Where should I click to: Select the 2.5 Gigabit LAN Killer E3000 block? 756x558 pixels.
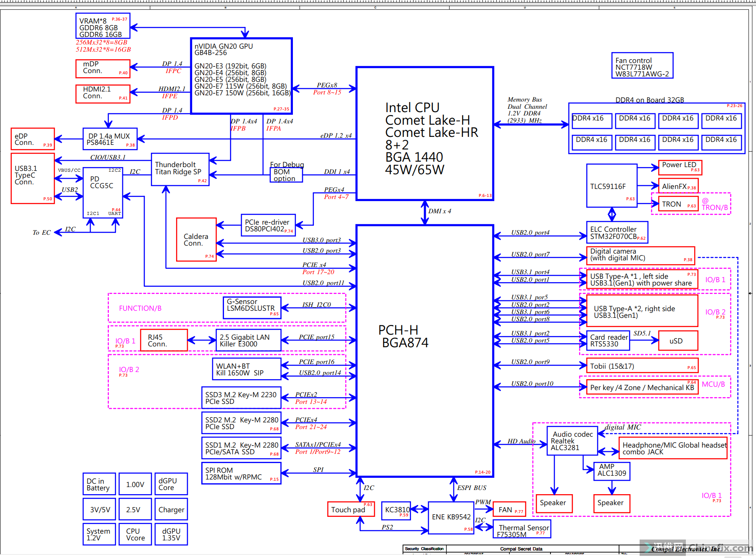point(248,340)
